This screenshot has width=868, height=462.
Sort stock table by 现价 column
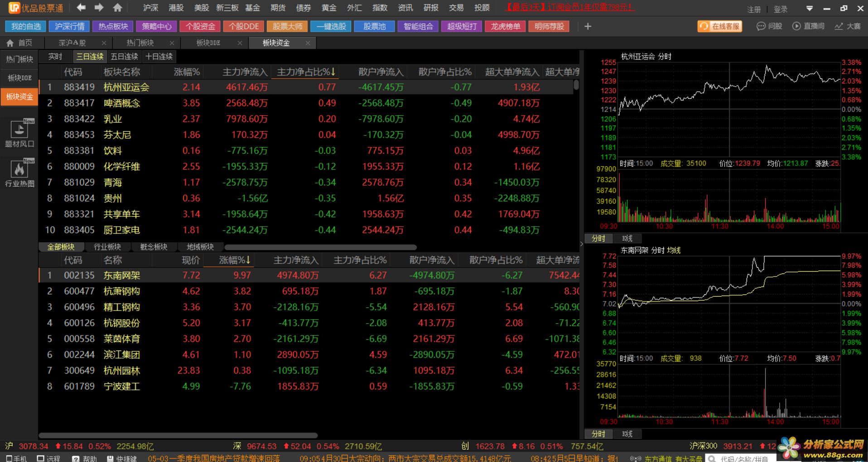pos(191,260)
